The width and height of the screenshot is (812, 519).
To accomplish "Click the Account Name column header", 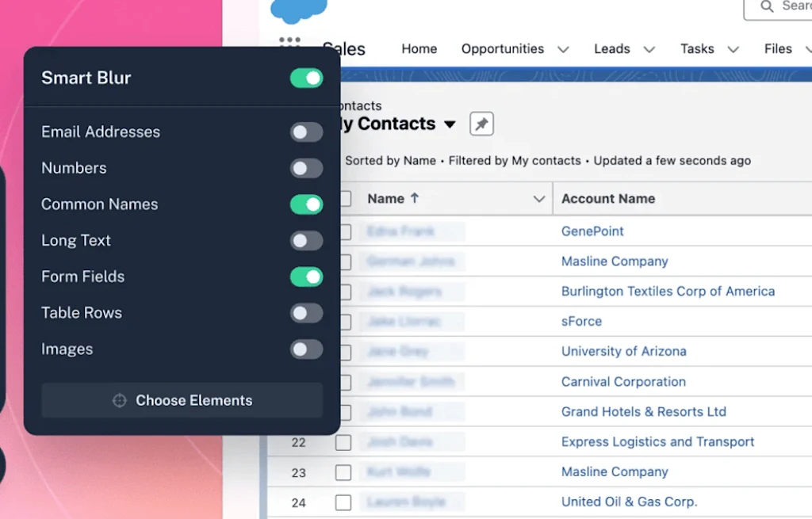I will [x=608, y=199].
